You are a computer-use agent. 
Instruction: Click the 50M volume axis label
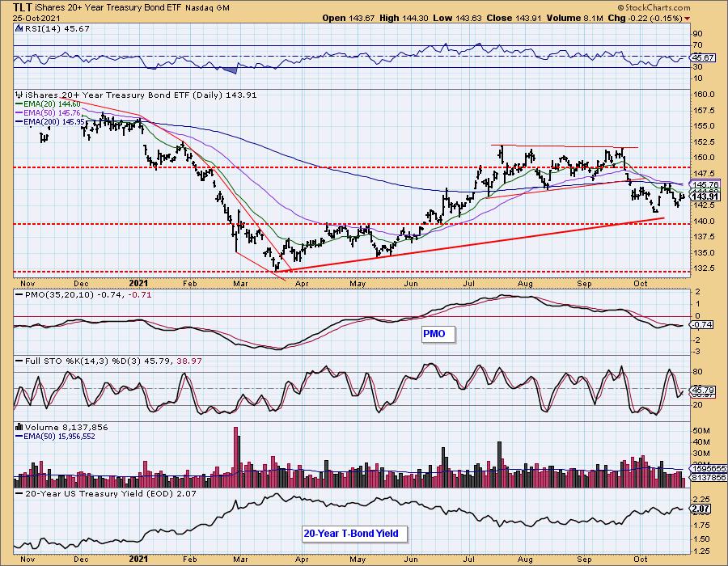pyautogui.click(x=701, y=431)
